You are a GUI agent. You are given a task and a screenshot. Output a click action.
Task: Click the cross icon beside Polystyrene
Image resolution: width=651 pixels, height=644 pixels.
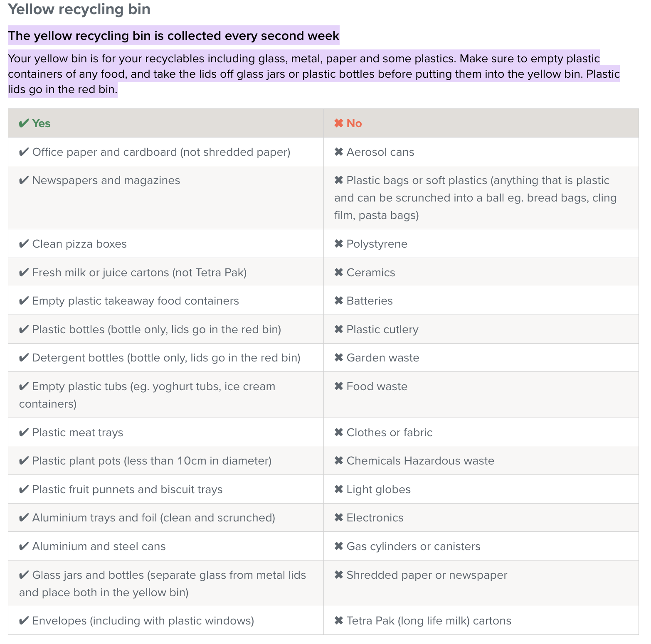click(339, 244)
